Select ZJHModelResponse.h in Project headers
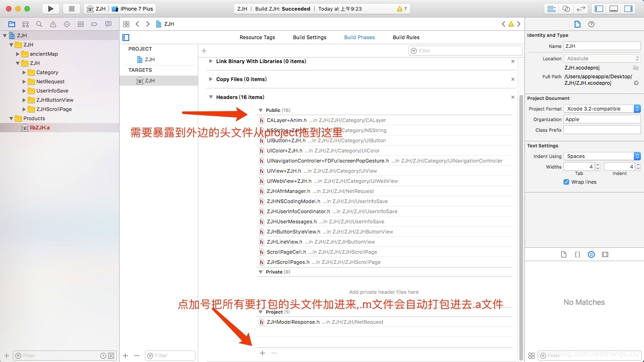 click(x=384, y=322)
